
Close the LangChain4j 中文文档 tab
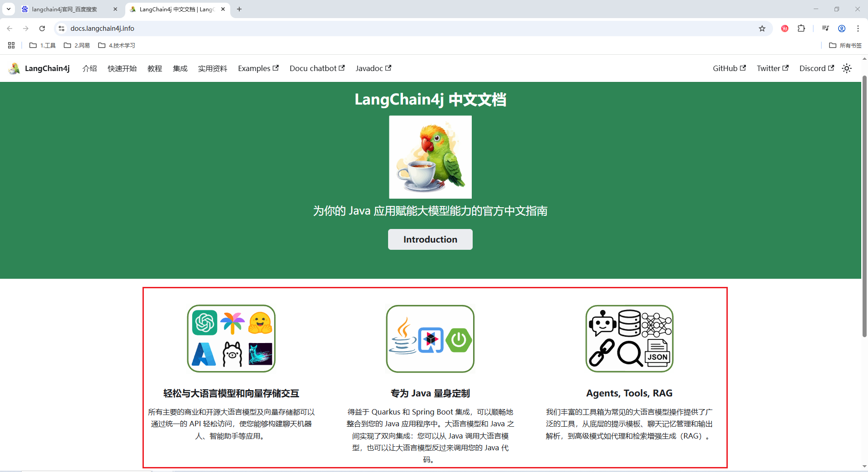(223, 9)
